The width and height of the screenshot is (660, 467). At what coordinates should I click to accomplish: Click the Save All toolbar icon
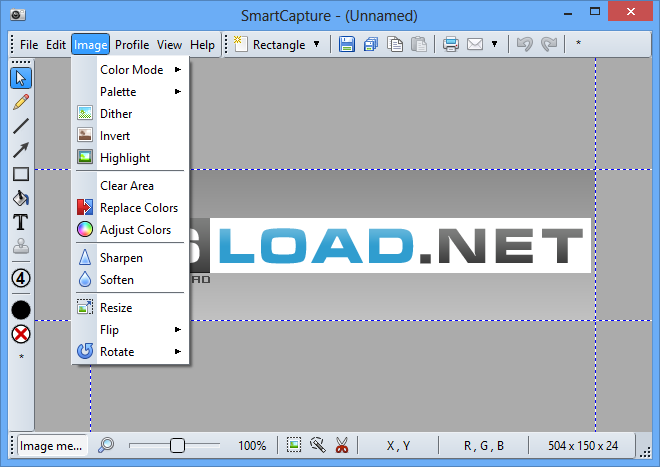tap(371, 44)
